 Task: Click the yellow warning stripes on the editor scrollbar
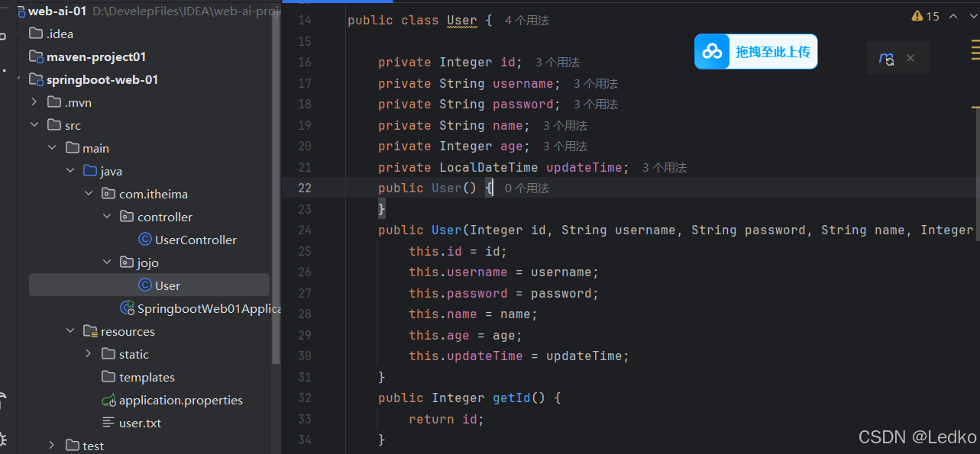(x=975, y=50)
